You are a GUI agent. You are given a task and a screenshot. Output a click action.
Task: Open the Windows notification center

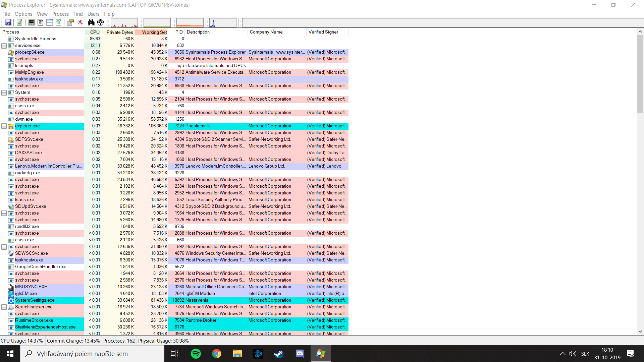click(630, 354)
